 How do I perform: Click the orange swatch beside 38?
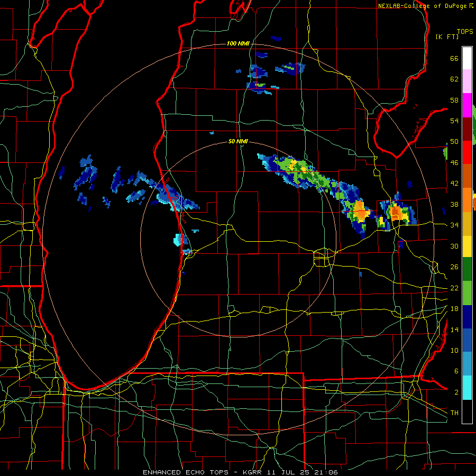pos(467,200)
